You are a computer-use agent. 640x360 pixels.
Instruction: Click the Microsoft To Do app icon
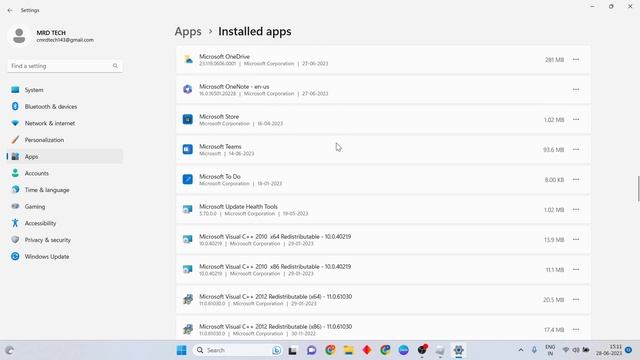point(187,179)
